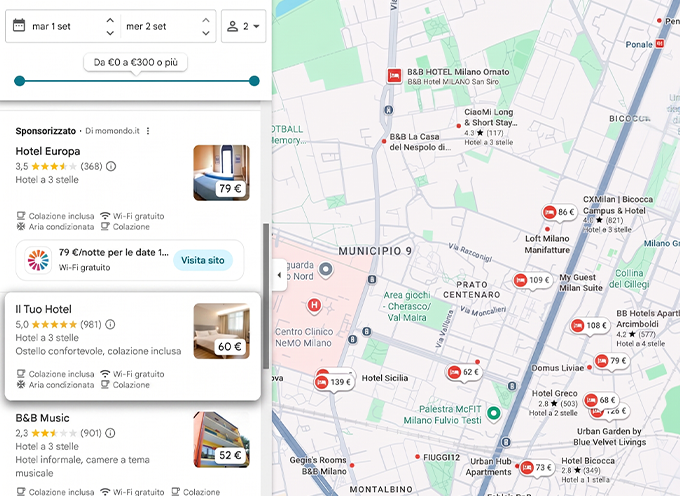Viewport: 680px width, 496px height.
Task: Open the check-in calendar icon
Action: pos(19,25)
